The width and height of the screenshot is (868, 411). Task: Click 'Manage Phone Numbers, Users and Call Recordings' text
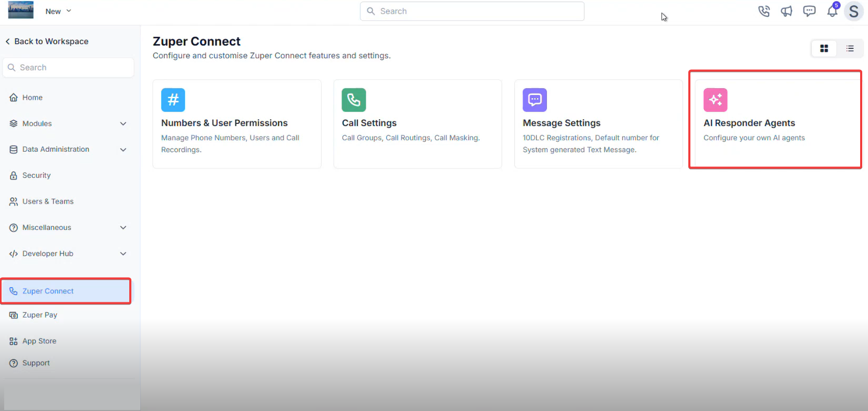tap(230, 144)
